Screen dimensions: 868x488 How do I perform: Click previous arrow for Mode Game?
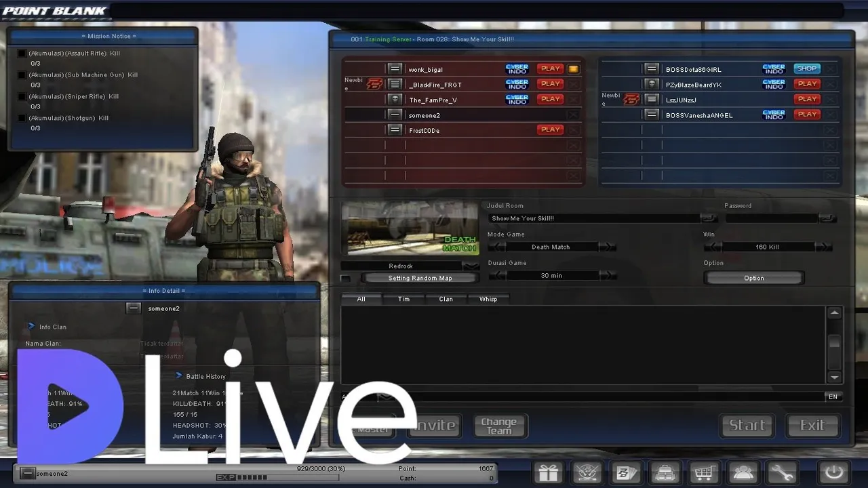(x=497, y=247)
